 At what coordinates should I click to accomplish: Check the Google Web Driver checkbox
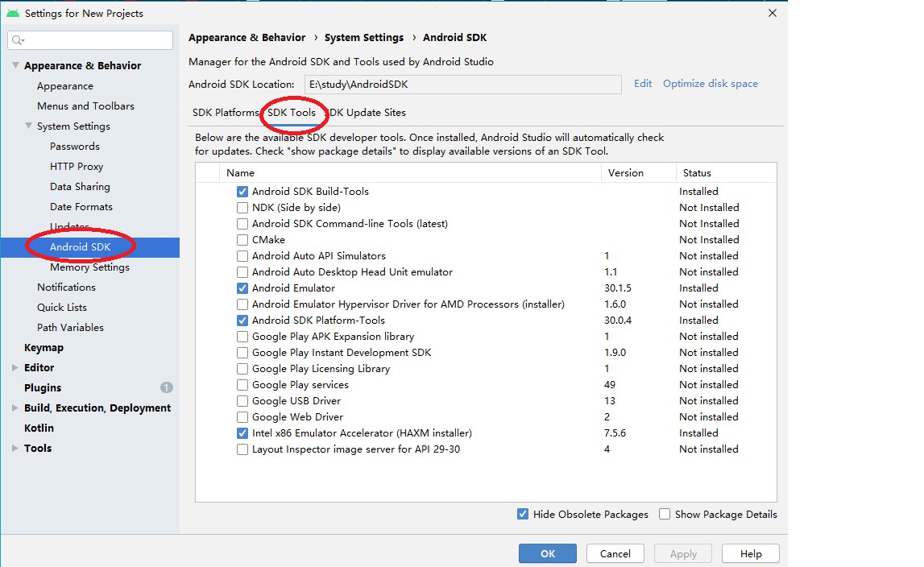[x=242, y=417]
